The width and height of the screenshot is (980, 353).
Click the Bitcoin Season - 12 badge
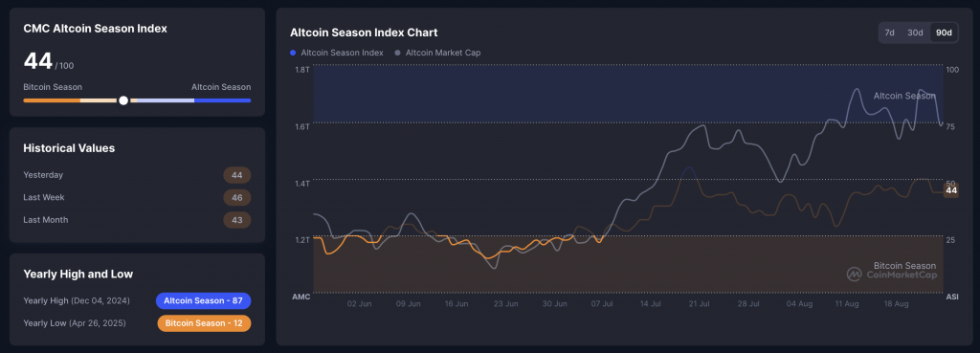[x=205, y=323]
